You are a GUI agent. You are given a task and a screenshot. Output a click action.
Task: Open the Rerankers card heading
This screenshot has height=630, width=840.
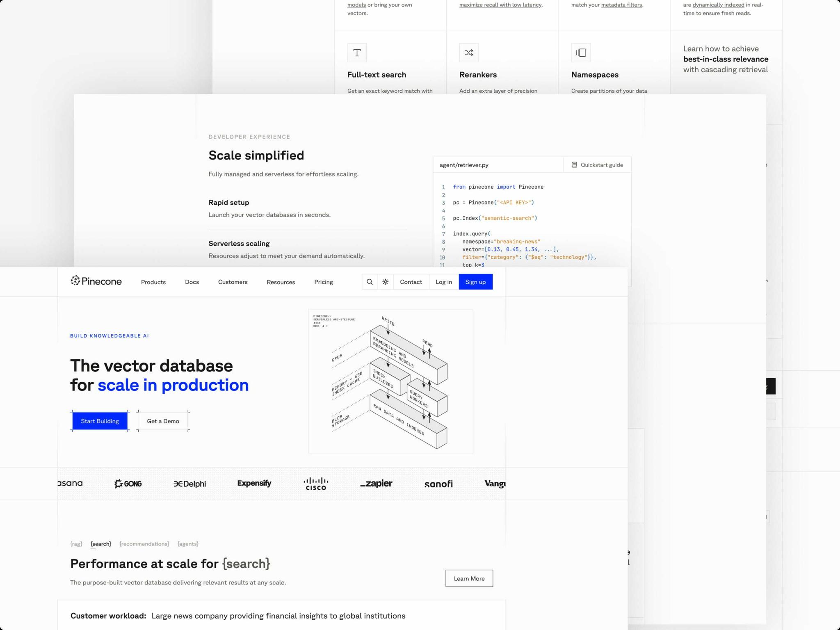coord(478,75)
